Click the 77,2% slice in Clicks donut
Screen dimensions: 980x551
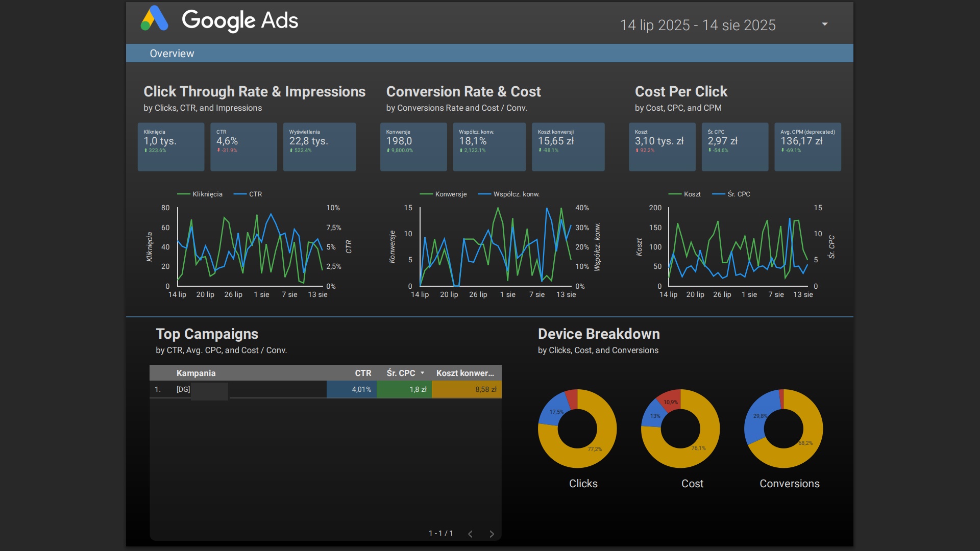click(595, 449)
